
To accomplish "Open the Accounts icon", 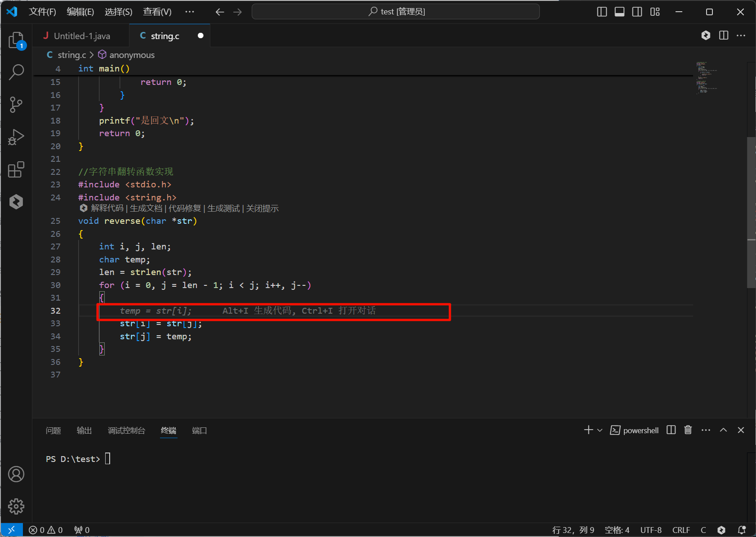I will click(x=16, y=474).
